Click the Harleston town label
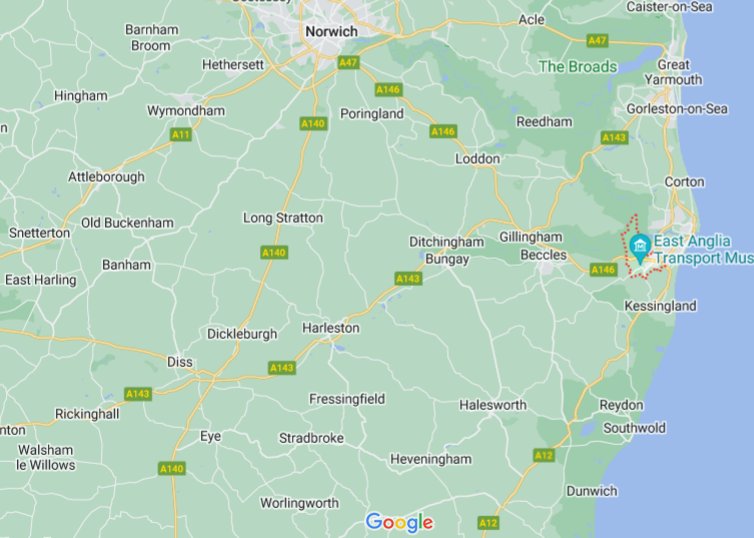 pyautogui.click(x=331, y=328)
